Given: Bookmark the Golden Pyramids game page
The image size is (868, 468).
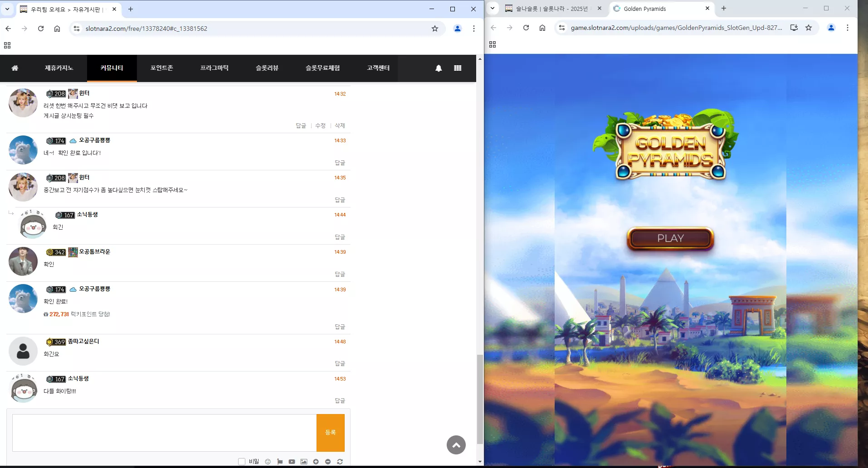Looking at the screenshot, I should pyautogui.click(x=809, y=28).
